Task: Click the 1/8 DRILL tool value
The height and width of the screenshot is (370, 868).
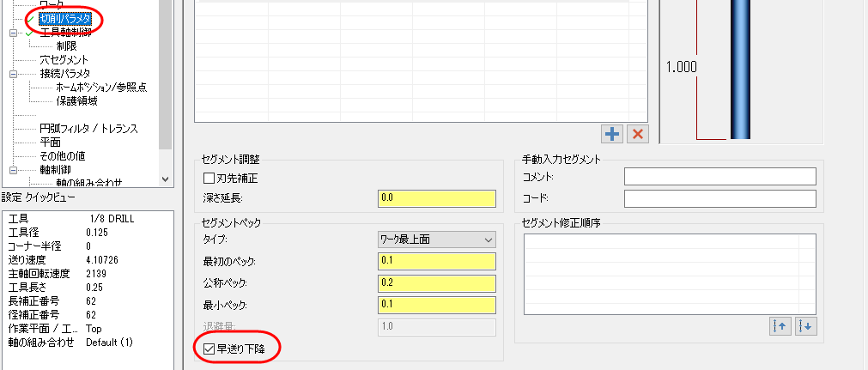Action: (x=112, y=219)
